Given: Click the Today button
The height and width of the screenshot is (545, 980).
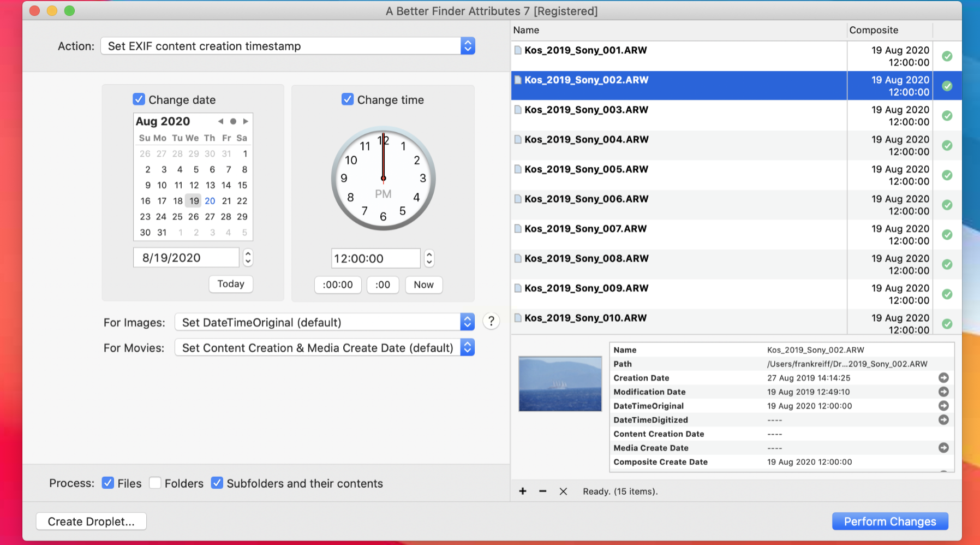Looking at the screenshot, I should [231, 284].
